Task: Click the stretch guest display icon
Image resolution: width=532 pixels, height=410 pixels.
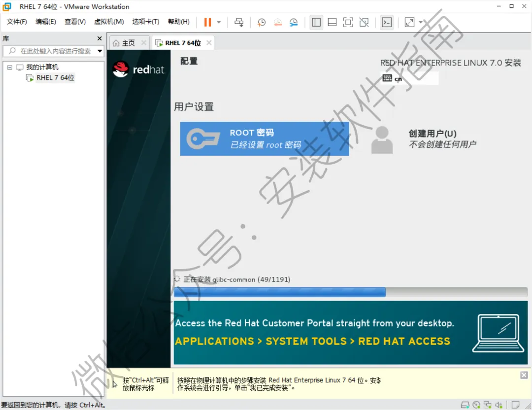Action: point(409,22)
